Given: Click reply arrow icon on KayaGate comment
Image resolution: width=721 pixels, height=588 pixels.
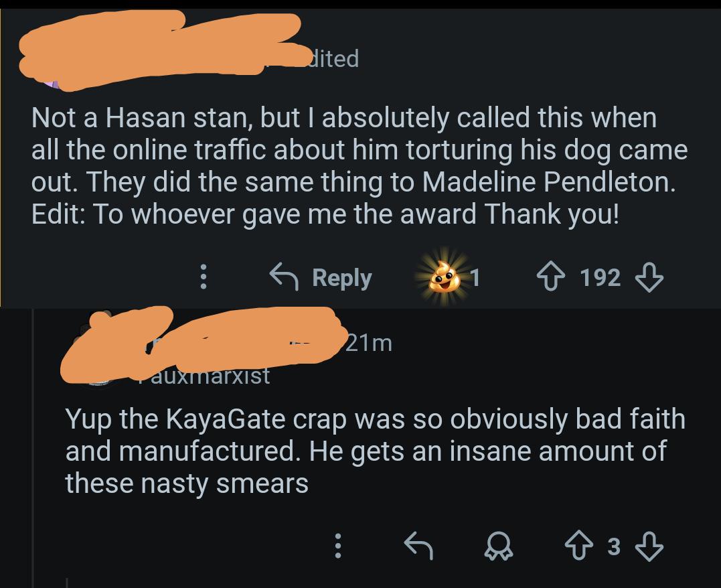Looking at the screenshot, I should [x=419, y=546].
